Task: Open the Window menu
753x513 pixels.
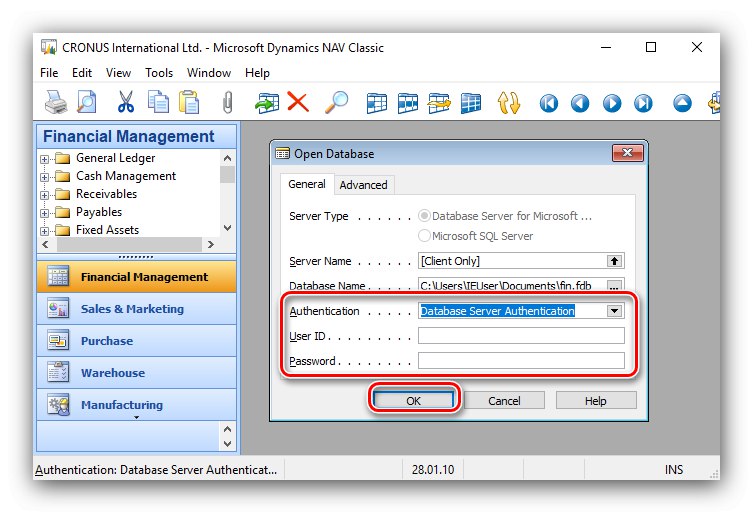Action: (209, 73)
